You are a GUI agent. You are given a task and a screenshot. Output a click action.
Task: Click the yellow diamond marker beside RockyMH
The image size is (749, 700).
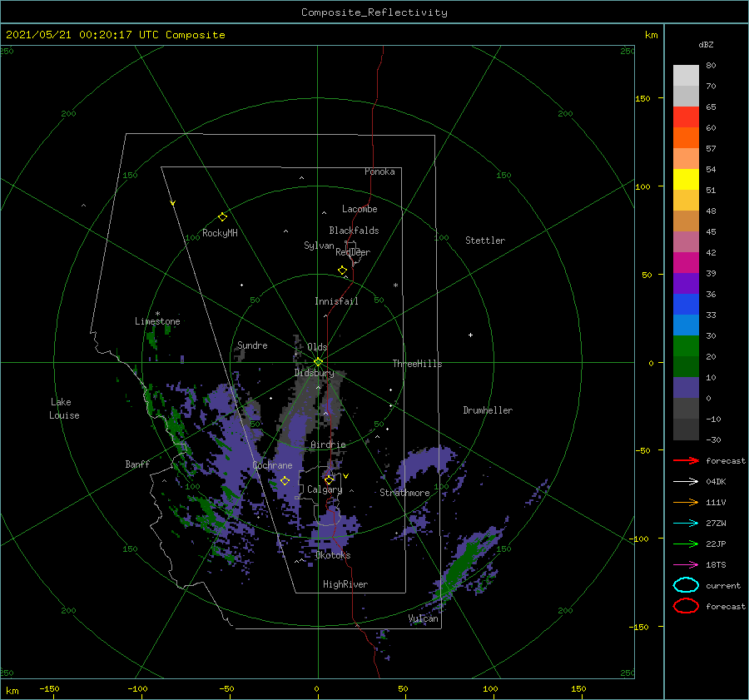[222, 217]
